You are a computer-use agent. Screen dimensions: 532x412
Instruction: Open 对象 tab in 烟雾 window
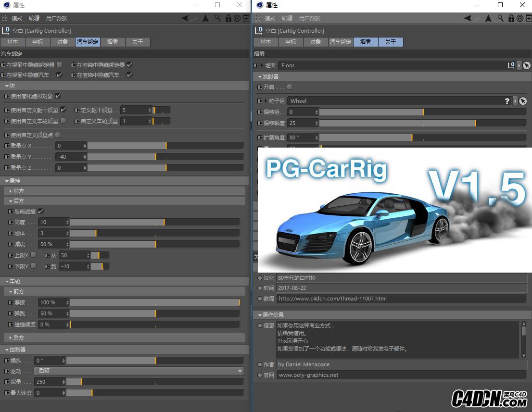coord(316,42)
